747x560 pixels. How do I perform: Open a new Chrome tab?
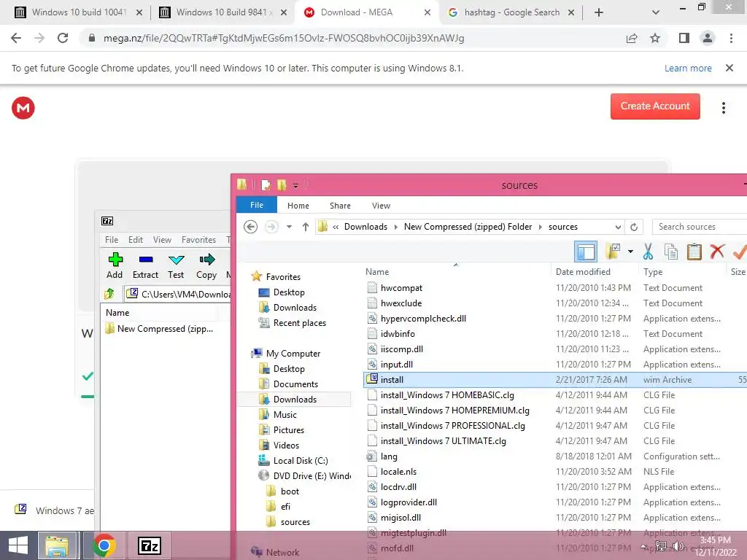599,12
